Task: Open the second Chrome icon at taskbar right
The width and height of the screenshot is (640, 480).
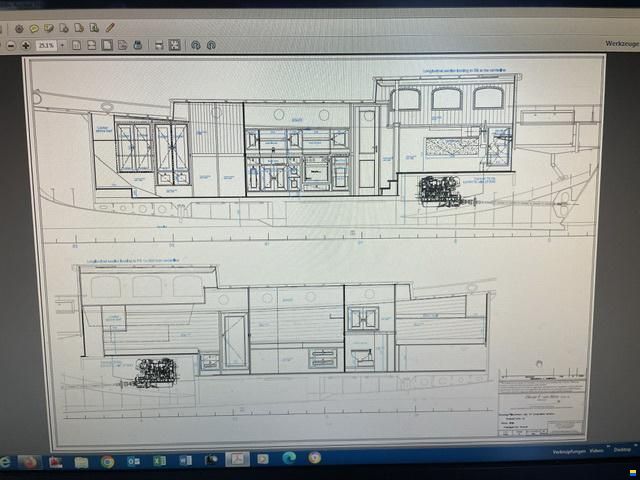Action: coord(314,458)
